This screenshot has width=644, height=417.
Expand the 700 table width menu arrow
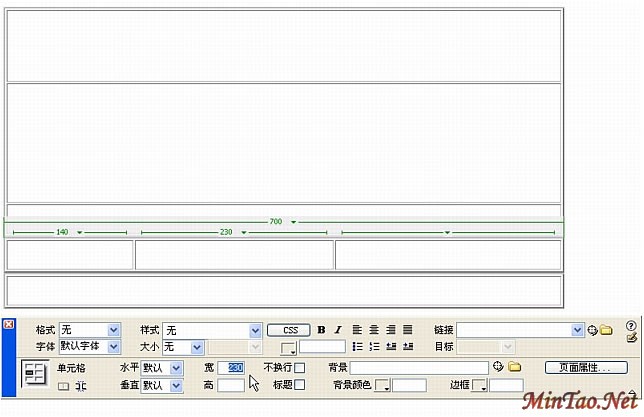point(293,222)
